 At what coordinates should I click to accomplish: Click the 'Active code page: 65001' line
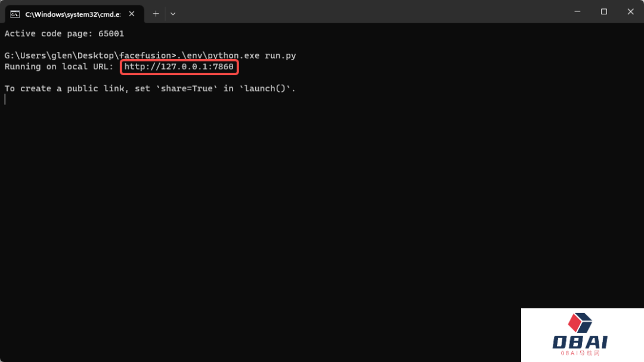point(64,34)
